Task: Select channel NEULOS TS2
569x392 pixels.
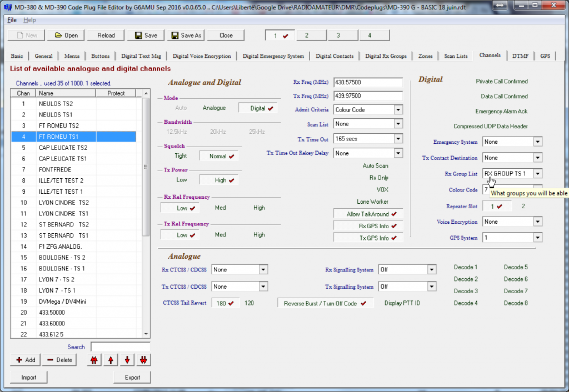Action: (74, 104)
